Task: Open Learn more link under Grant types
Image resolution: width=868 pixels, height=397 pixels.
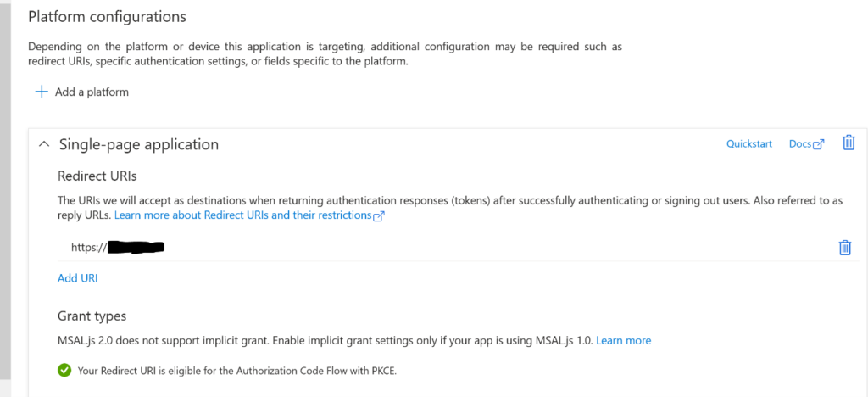Action: pyautogui.click(x=623, y=340)
